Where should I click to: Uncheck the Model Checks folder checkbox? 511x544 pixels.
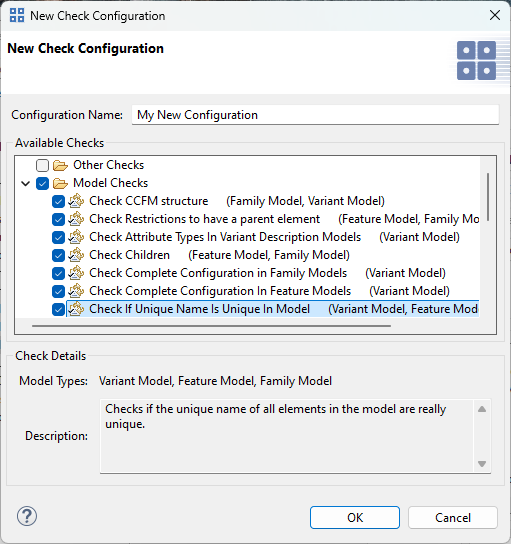coord(42,184)
